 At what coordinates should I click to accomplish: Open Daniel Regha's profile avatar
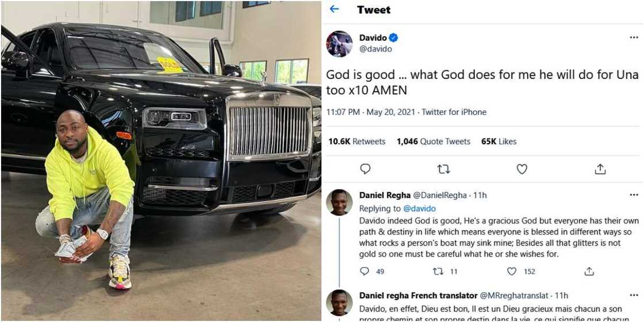click(x=339, y=202)
